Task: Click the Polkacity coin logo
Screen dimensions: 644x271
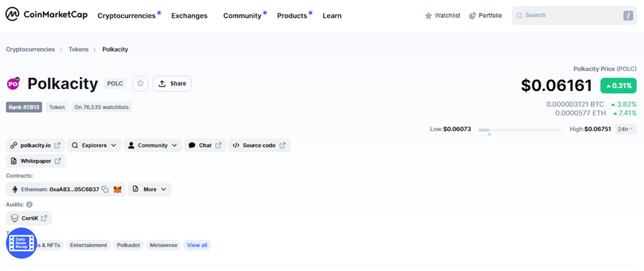Action: pyautogui.click(x=13, y=84)
